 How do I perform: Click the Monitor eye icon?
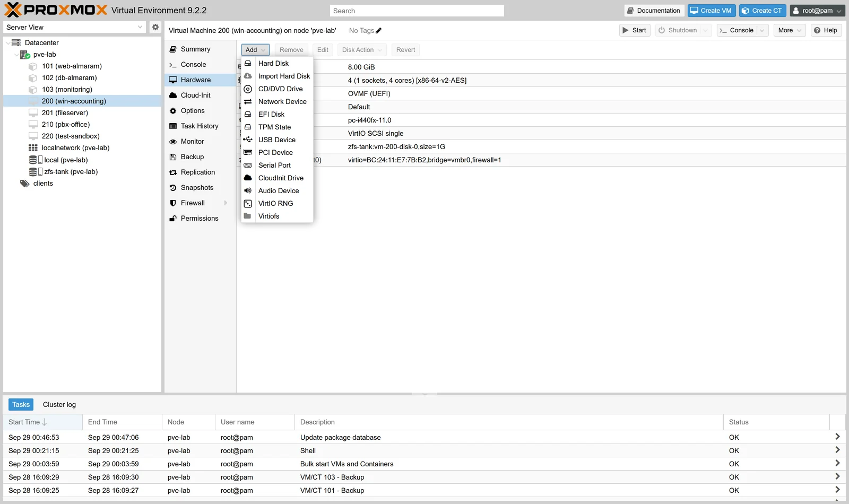pos(173,142)
